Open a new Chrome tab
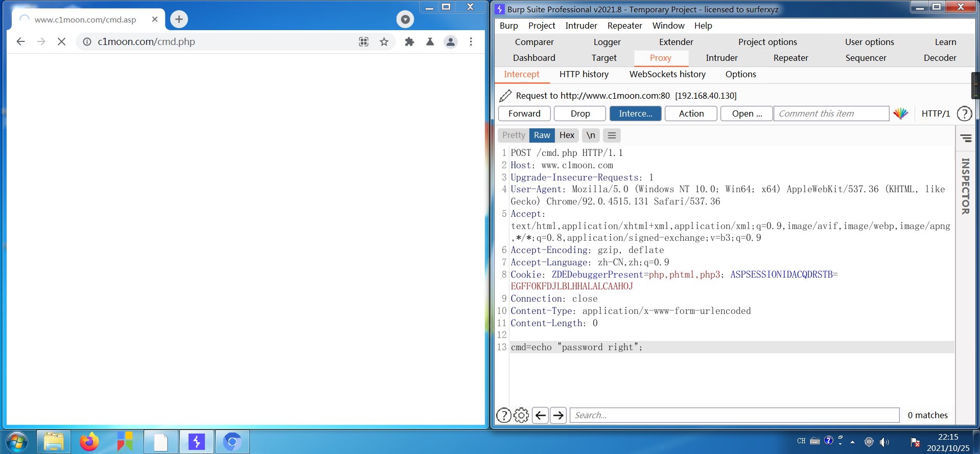The height and width of the screenshot is (454, 980). click(x=179, y=19)
